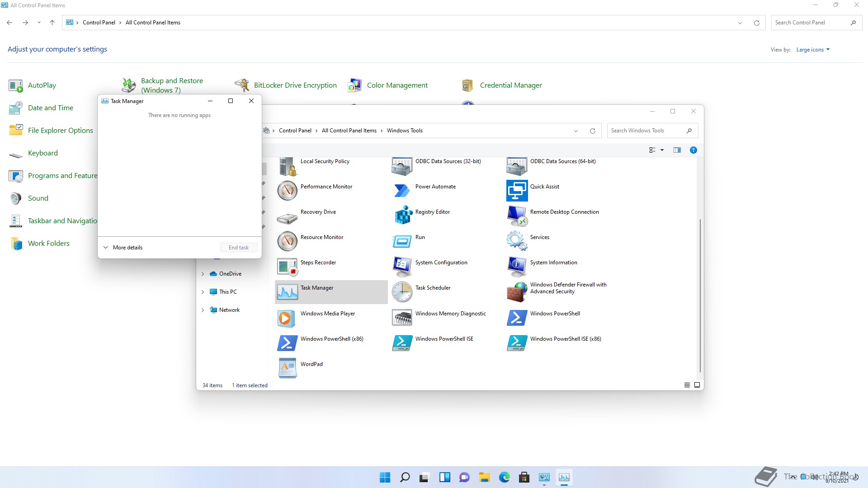This screenshot has width=868, height=488.
Task: Click the End task button
Action: 239,248
